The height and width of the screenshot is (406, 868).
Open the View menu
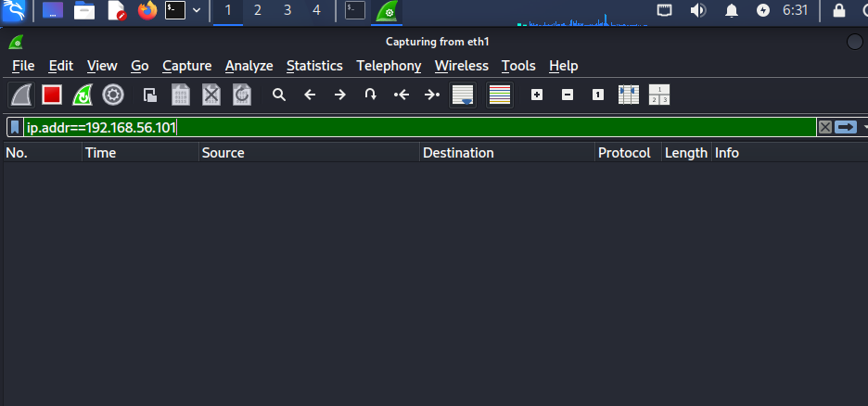(x=102, y=66)
